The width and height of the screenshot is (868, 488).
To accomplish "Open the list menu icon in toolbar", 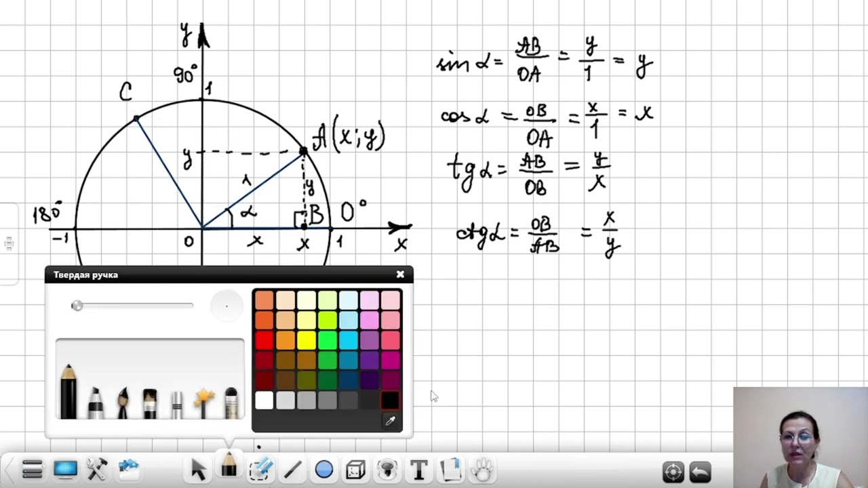I will click(33, 469).
